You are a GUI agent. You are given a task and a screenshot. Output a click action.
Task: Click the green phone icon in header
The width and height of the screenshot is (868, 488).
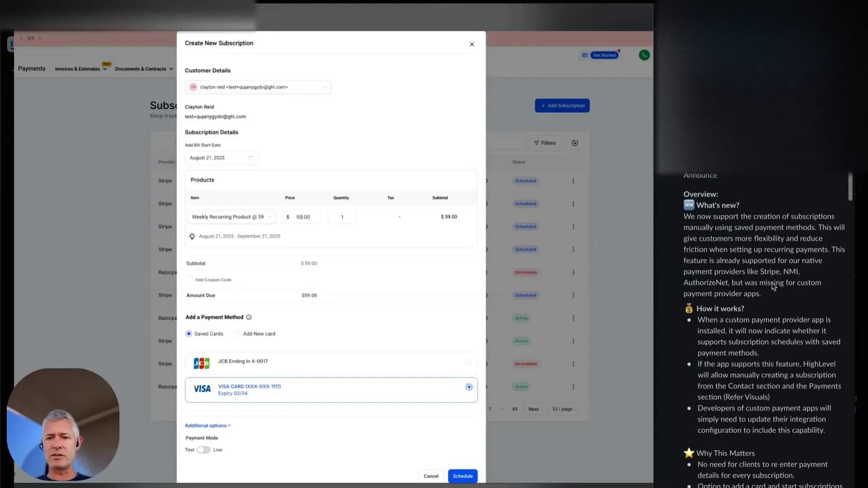[x=644, y=55]
